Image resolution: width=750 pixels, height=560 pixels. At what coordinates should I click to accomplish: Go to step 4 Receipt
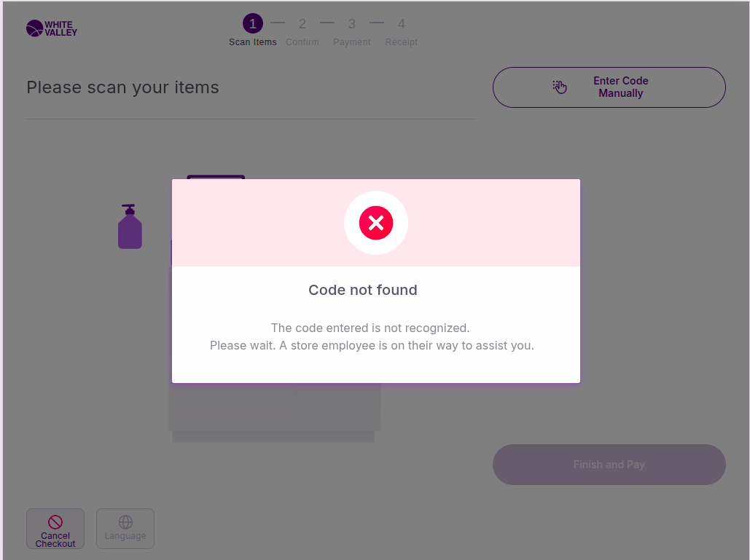pos(402,24)
